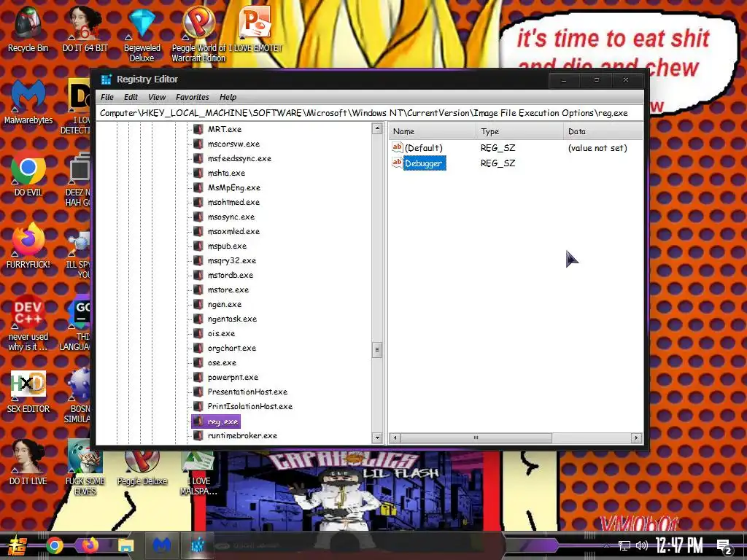Viewport: 747px width, 560px height.
Task: Select the Firefox desktop shortcut icon
Action: click(28, 246)
